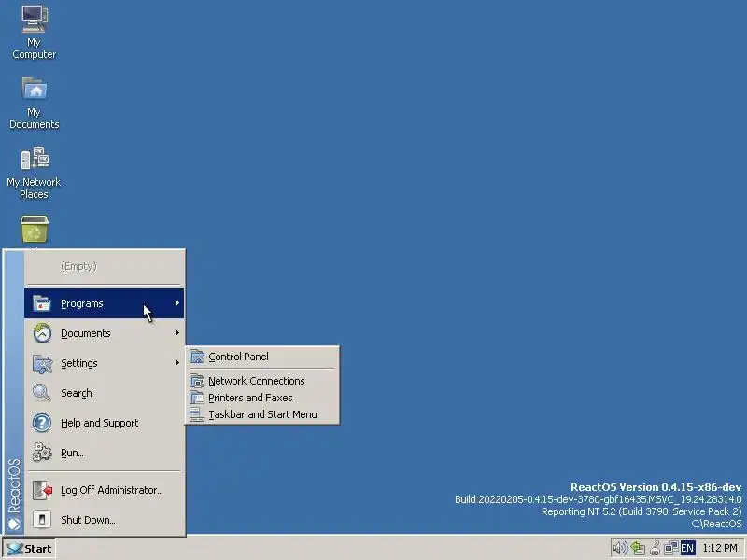Open My Computer desktop icon
The height and width of the screenshot is (560, 747).
click(35, 33)
